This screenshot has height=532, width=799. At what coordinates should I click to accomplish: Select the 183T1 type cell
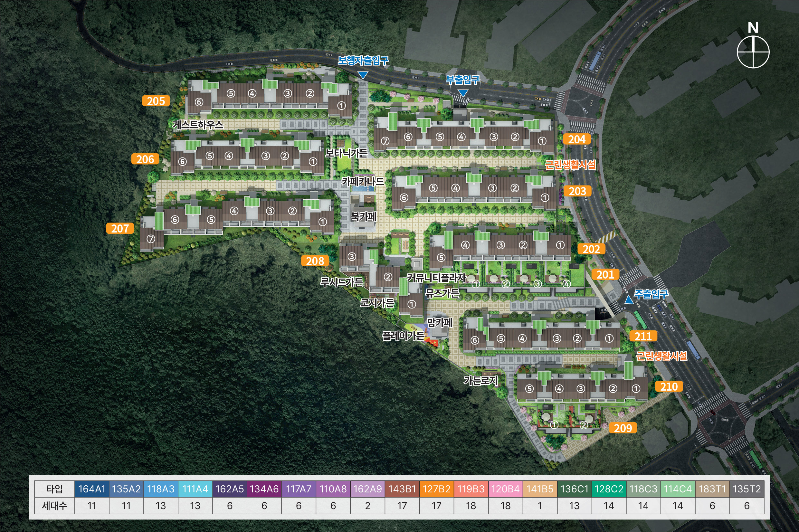pyautogui.click(x=712, y=489)
